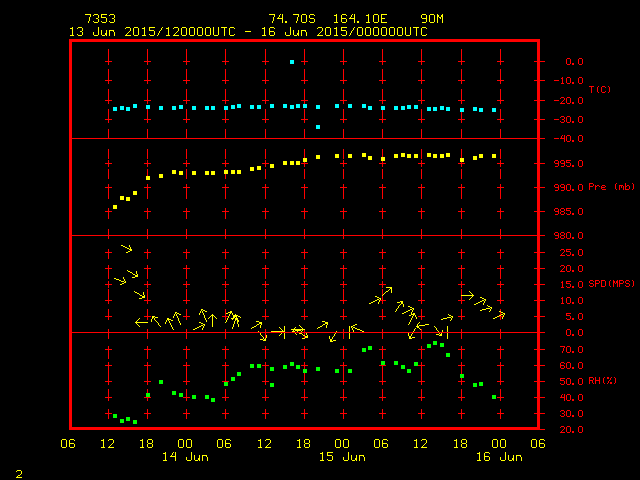Click the 14 Jun date label

[185, 457]
